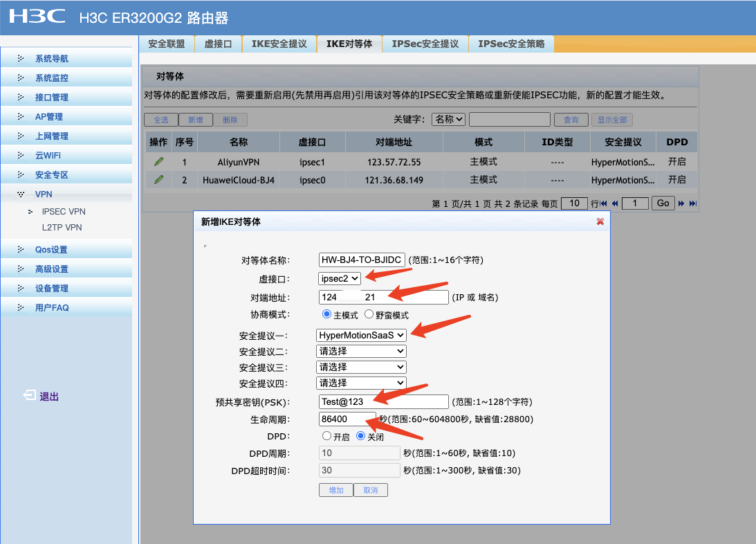Click the 退出 logout icon
756x544 pixels.
pos(30,395)
